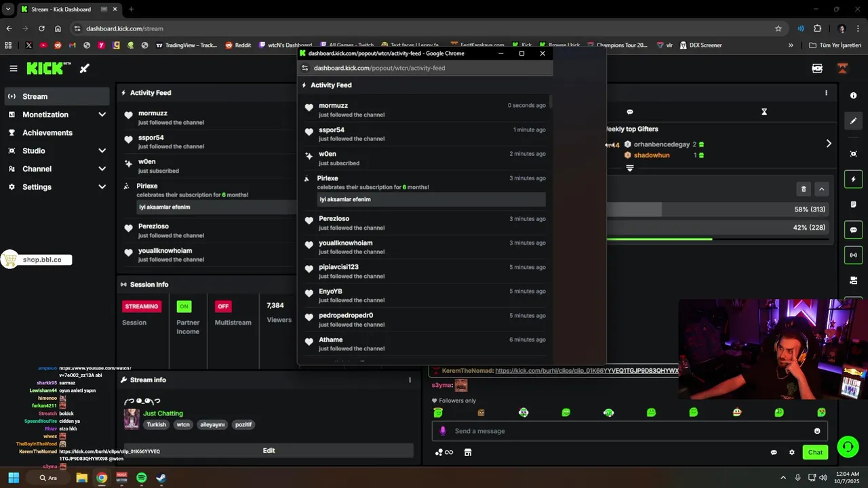The image size is (868, 488).
Task: Open the shop storefront icon below message box
Action: (x=468, y=452)
